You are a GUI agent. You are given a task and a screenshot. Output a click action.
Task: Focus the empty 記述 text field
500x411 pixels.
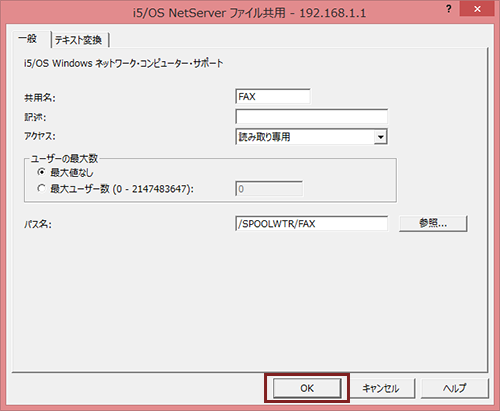tap(311, 117)
